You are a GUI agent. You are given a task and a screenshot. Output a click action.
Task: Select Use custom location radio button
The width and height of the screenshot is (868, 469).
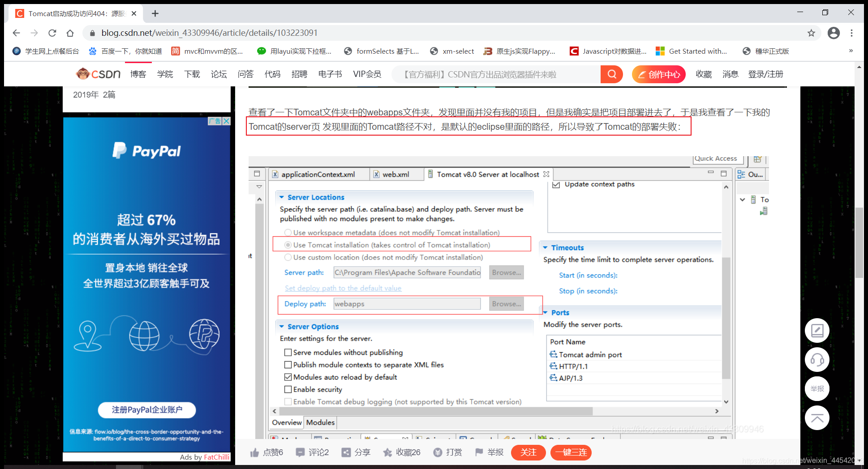tap(288, 257)
